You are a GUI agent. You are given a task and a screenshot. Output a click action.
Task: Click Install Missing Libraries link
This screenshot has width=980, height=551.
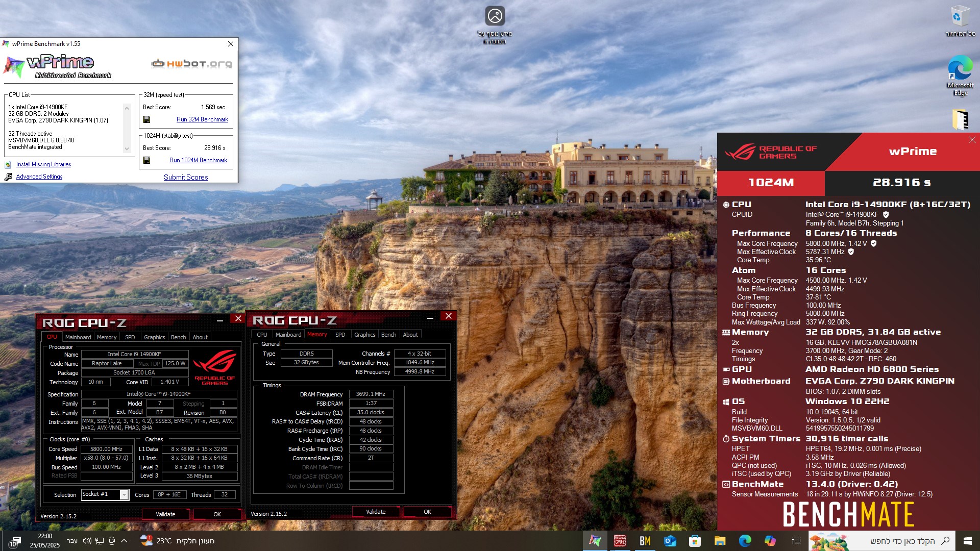(43, 164)
